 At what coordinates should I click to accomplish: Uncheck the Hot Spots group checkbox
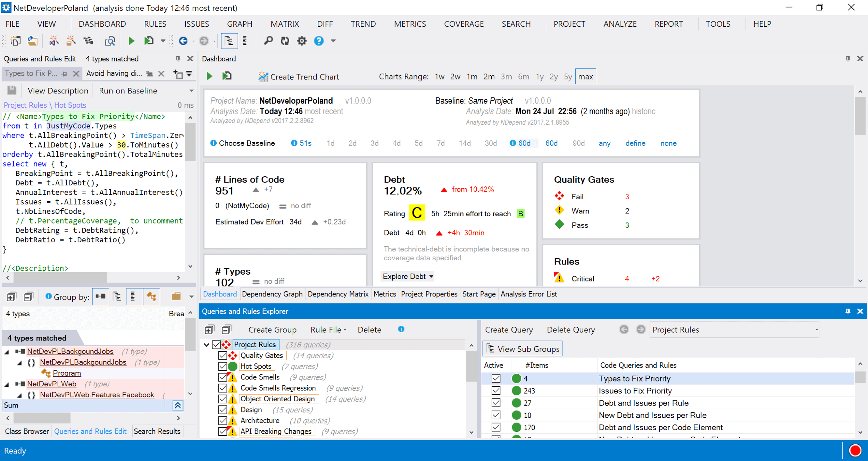pyautogui.click(x=223, y=366)
